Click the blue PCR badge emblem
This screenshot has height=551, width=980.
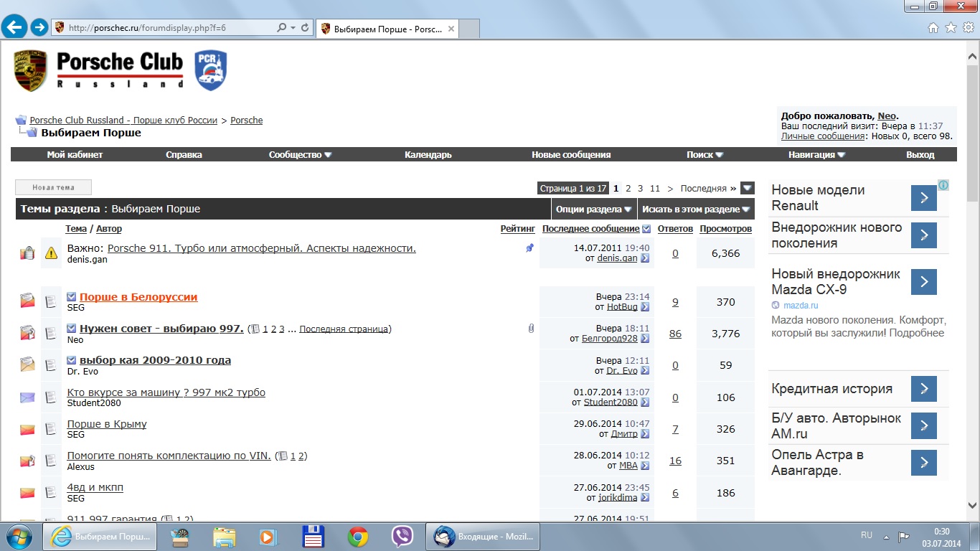click(x=211, y=70)
